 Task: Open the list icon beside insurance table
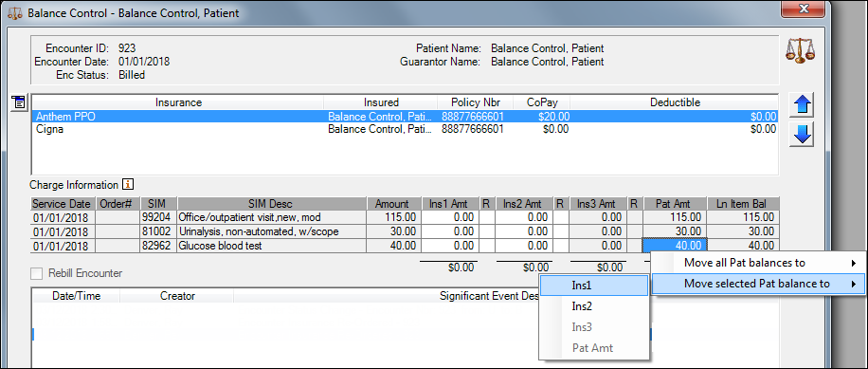(18, 101)
